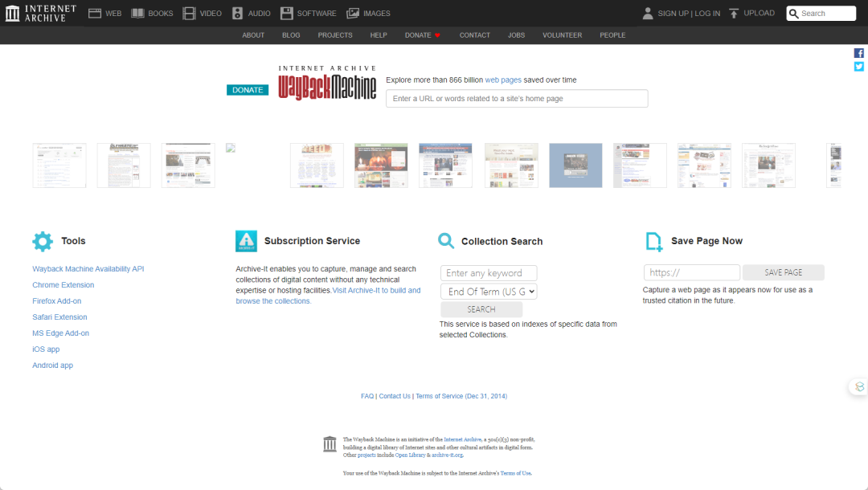
Task: Open the MS Edge Add-on link
Action: coord(60,333)
